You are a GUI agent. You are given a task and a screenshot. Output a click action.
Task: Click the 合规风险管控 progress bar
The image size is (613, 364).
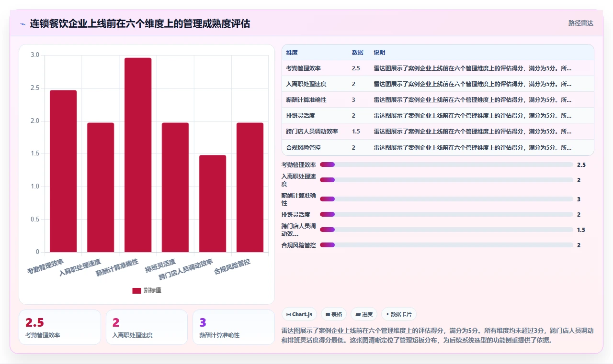446,245
